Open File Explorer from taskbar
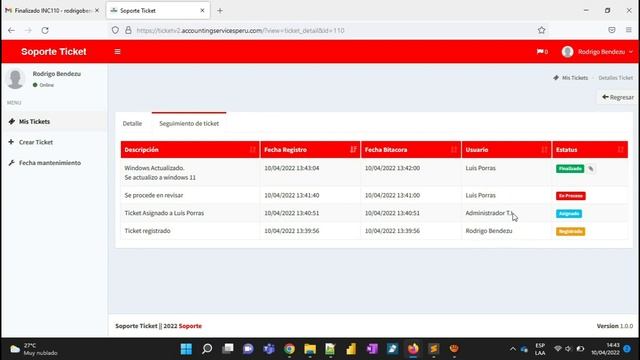Viewport: 640px width, 360px height. pyautogui.click(x=310, y=349)
